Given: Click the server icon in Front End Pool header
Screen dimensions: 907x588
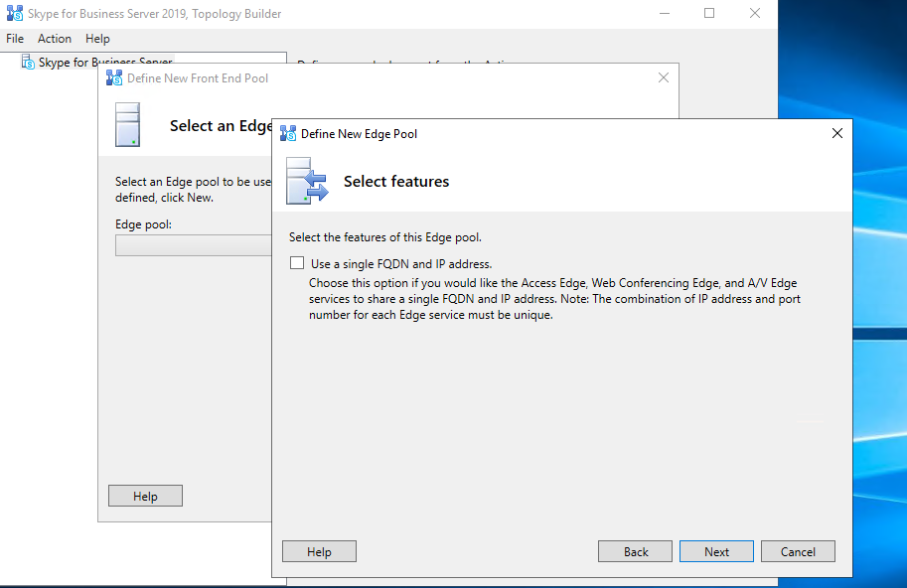Looking at the screenshot, I should tap(128, 125).
